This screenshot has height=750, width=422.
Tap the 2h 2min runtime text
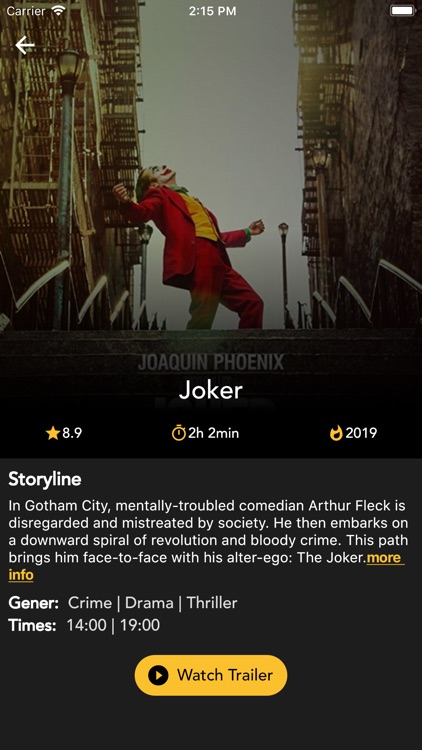click(213, 433)
